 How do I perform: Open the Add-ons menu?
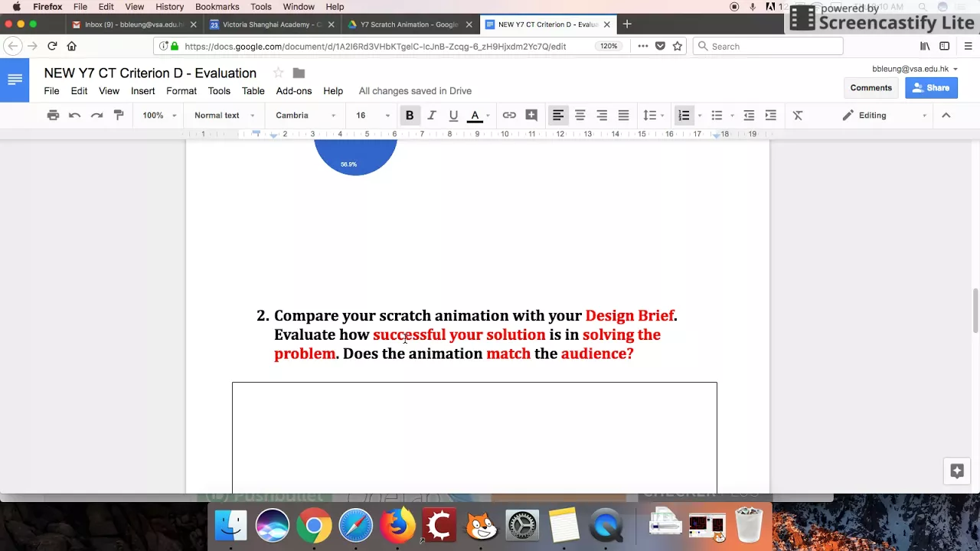[294, 91]
